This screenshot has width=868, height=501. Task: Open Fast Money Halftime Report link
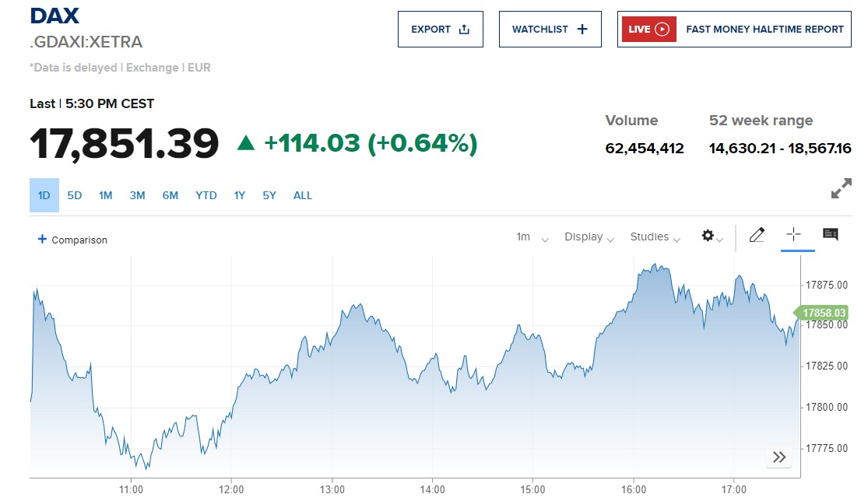click(764, 30)
